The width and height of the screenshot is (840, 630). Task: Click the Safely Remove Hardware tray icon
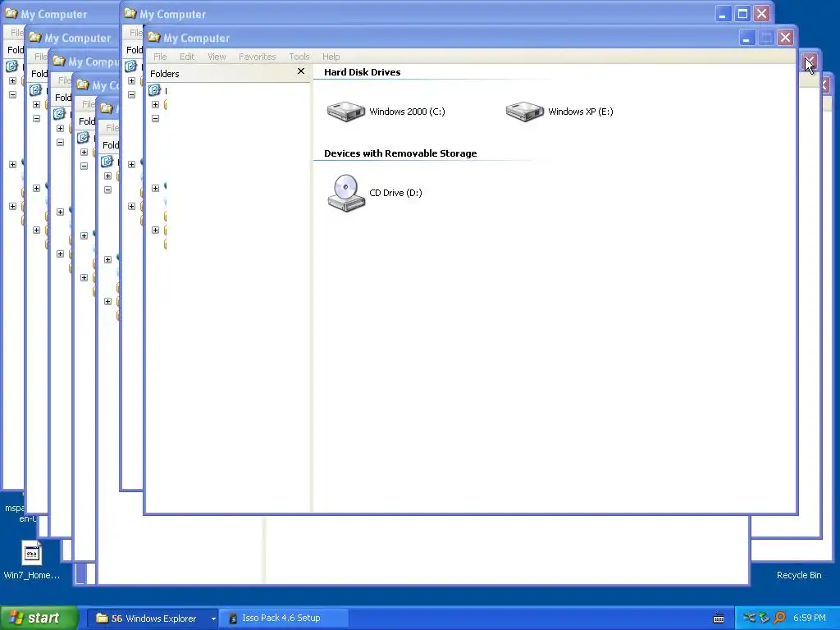click(764, 619)
